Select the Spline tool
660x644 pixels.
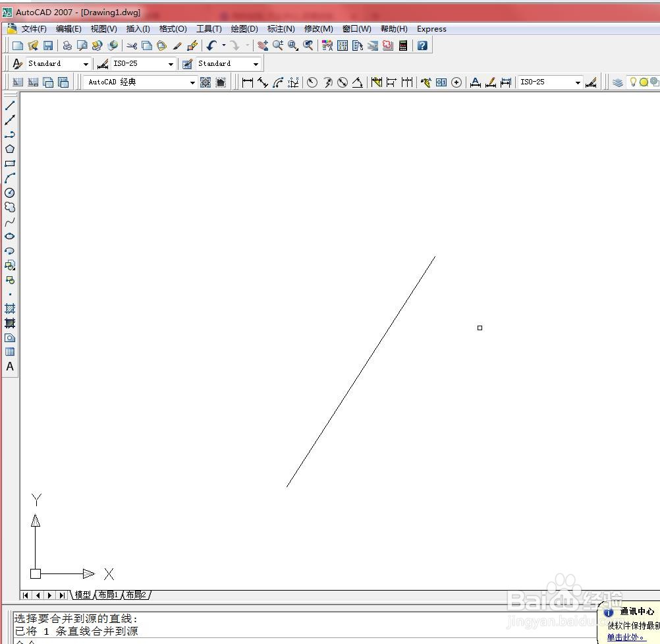tap(10, 222)
